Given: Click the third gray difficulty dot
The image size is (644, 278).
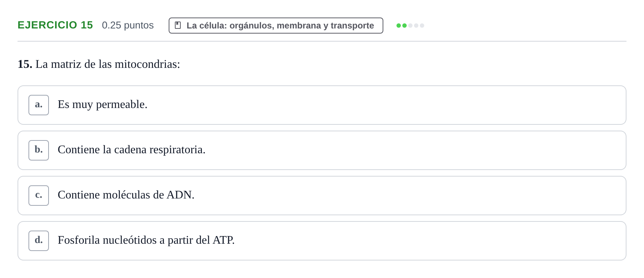Looking at the screenshot, I should [410, 26].
